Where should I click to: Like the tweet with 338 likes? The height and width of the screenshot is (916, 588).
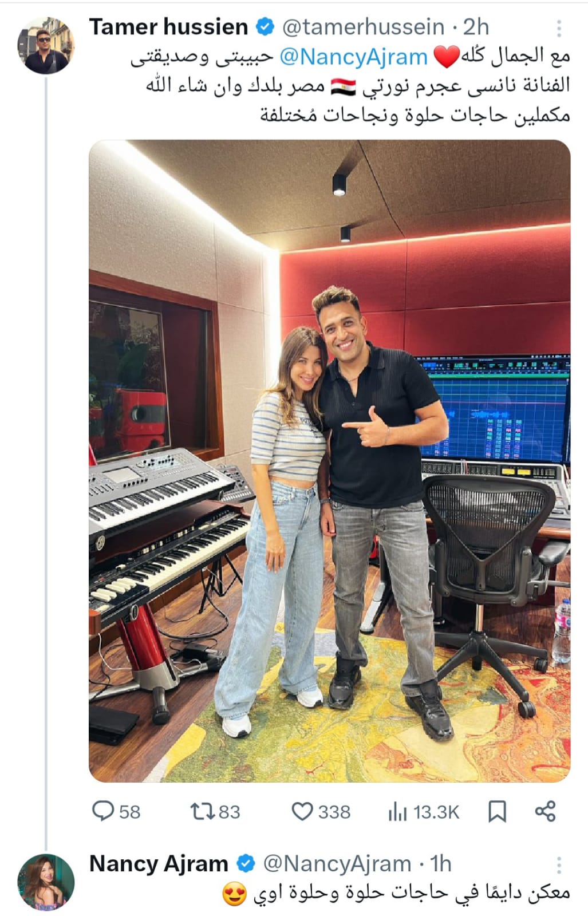321,811
